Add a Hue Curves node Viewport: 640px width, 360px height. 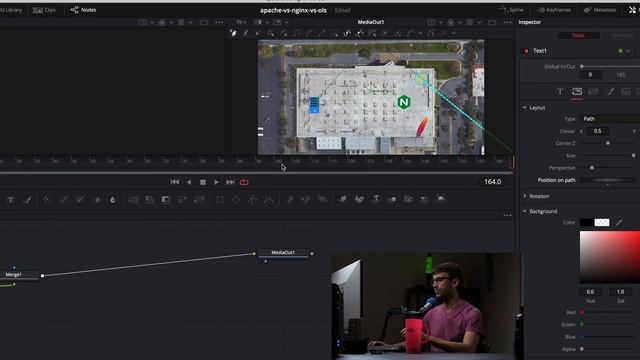[x=80, y=200]
